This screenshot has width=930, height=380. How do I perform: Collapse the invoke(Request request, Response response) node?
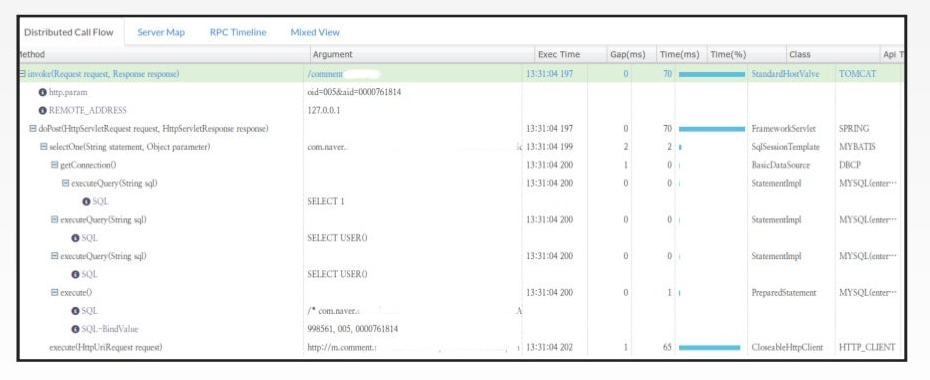pos(22,74)
